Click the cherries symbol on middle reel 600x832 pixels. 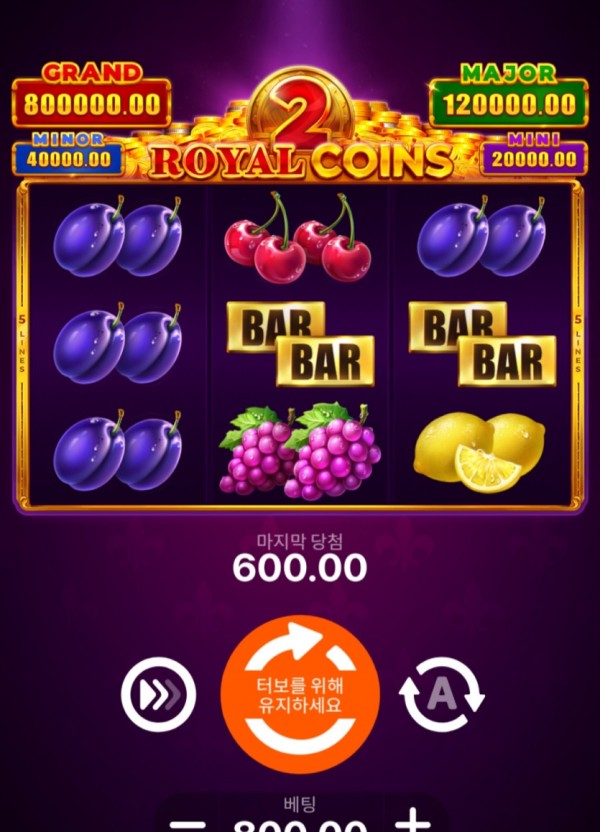[x=298, y=237]
